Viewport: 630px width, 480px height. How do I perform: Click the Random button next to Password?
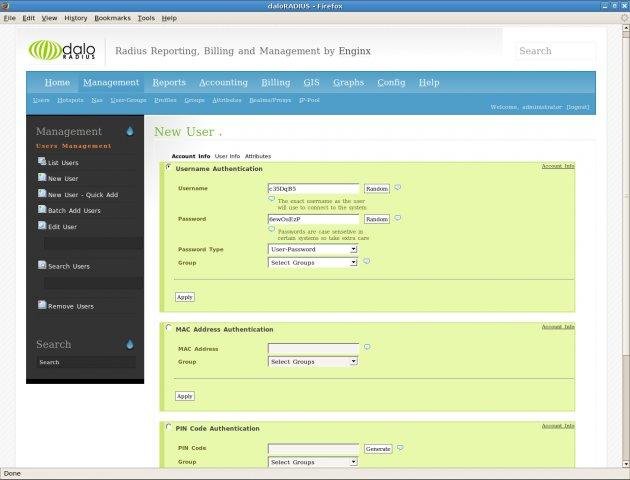pyautogui.click(x=377, y=219)
